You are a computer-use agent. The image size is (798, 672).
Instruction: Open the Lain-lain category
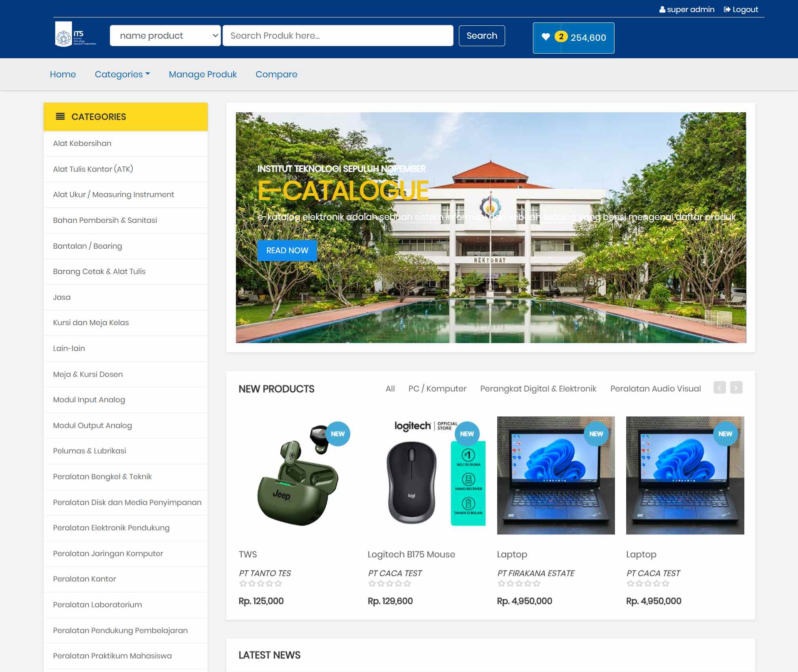(126, 348)
